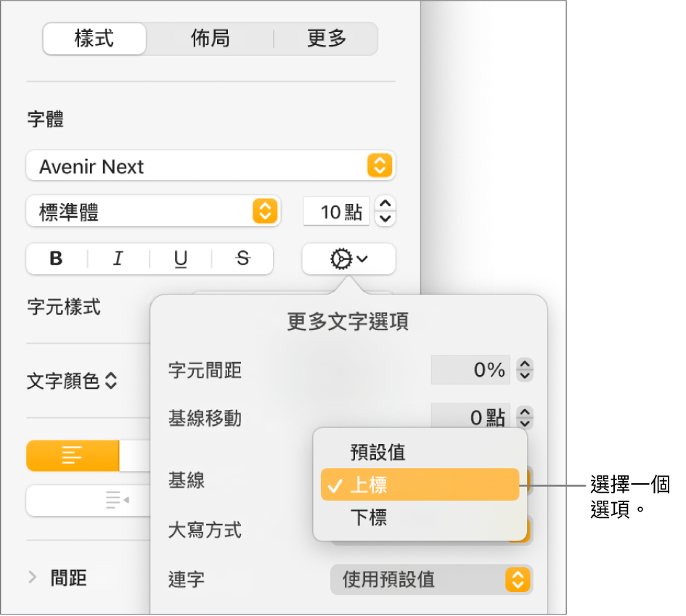Toggle strikethrough text formatting
Viewport: 686px width, 616px height.
242,259
